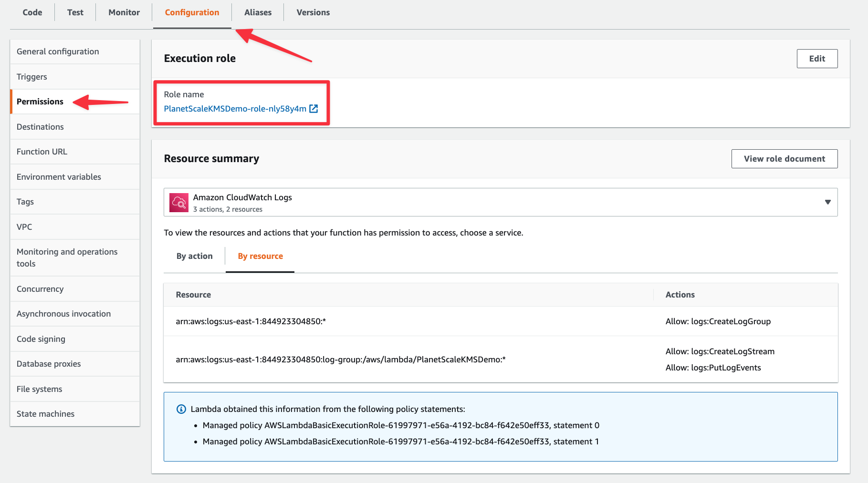This screenshot has height=483, width=868.
Task: Go to the Aliases tab
Action: coord(258,12)
